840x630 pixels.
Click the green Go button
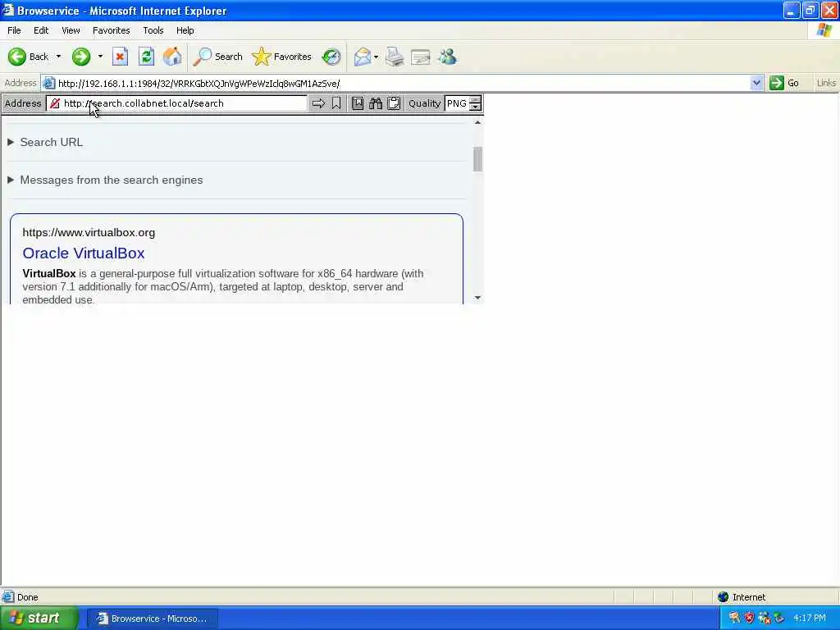click(784, 83)
